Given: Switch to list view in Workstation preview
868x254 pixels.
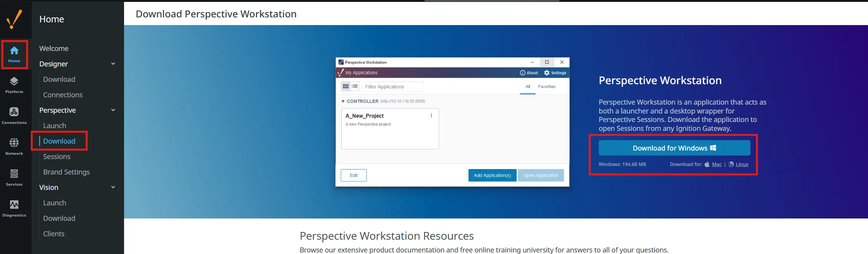Looking at the screenshot, I should pyautogui.click(x=355, y=86).
